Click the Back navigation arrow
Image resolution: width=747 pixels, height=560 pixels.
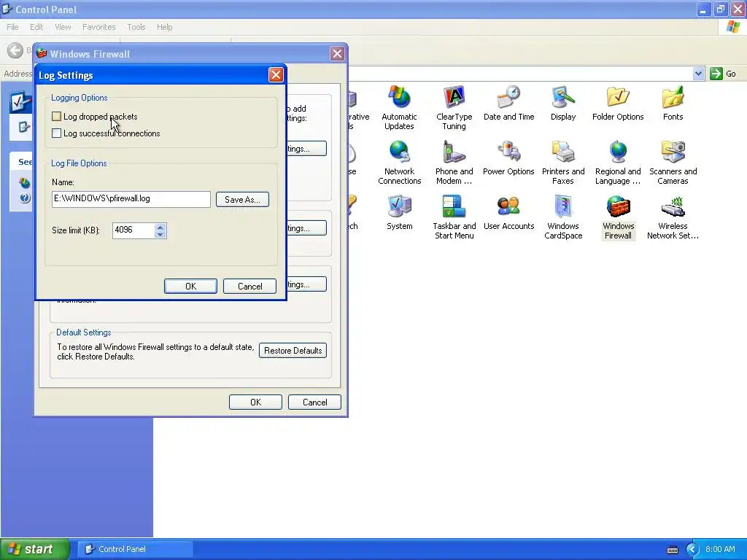15,50
